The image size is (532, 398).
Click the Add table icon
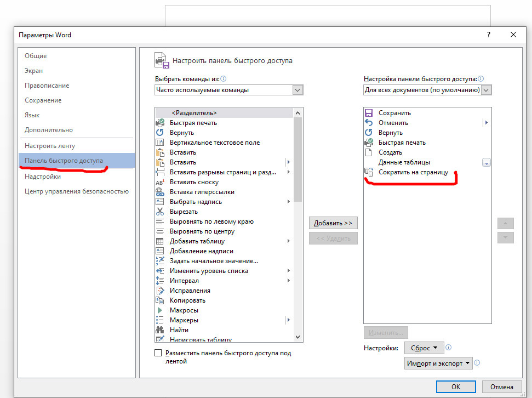[x=160, y=241]
